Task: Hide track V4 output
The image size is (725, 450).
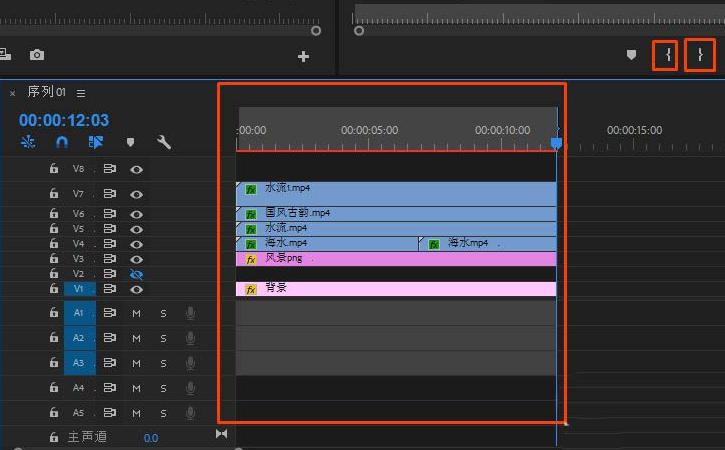Action: click(136, 244)
